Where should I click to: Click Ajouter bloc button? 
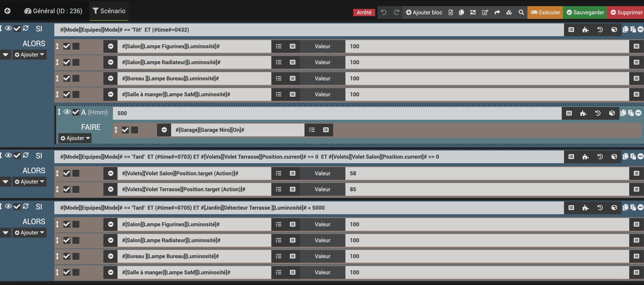point(424,12)
